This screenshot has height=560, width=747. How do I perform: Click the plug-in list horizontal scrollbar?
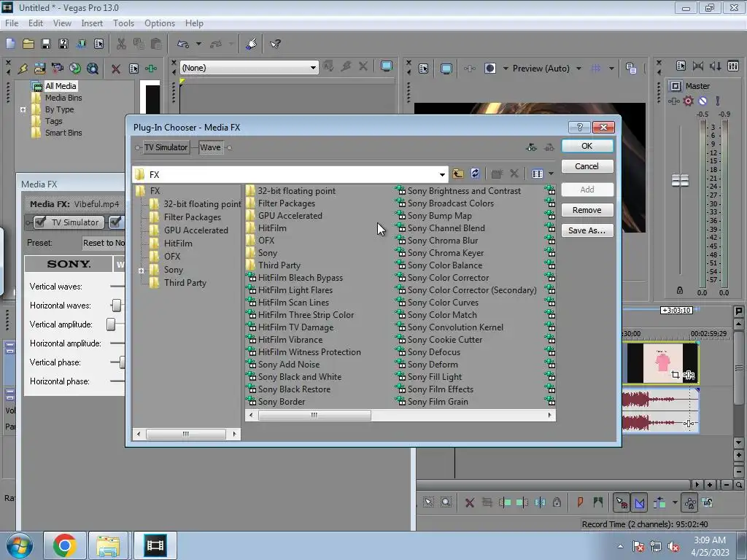(314, 415)
